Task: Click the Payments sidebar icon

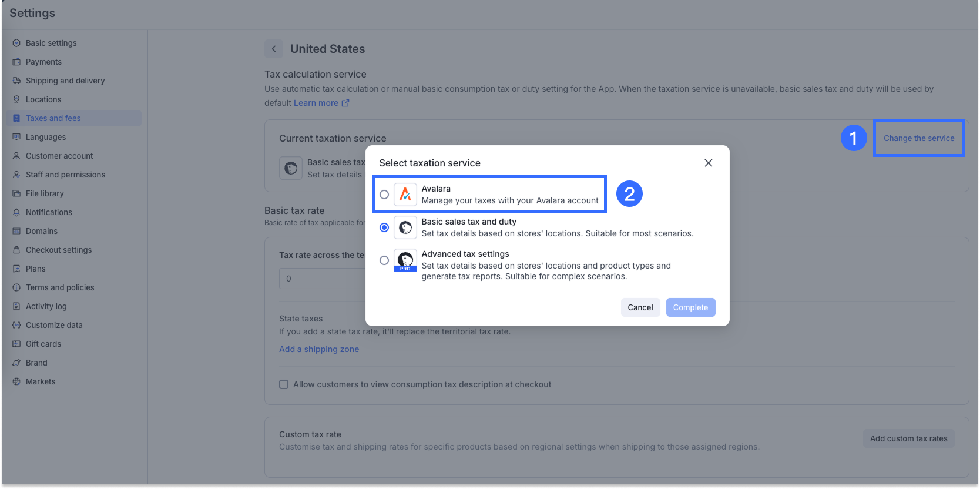Action: pos(16,62)
